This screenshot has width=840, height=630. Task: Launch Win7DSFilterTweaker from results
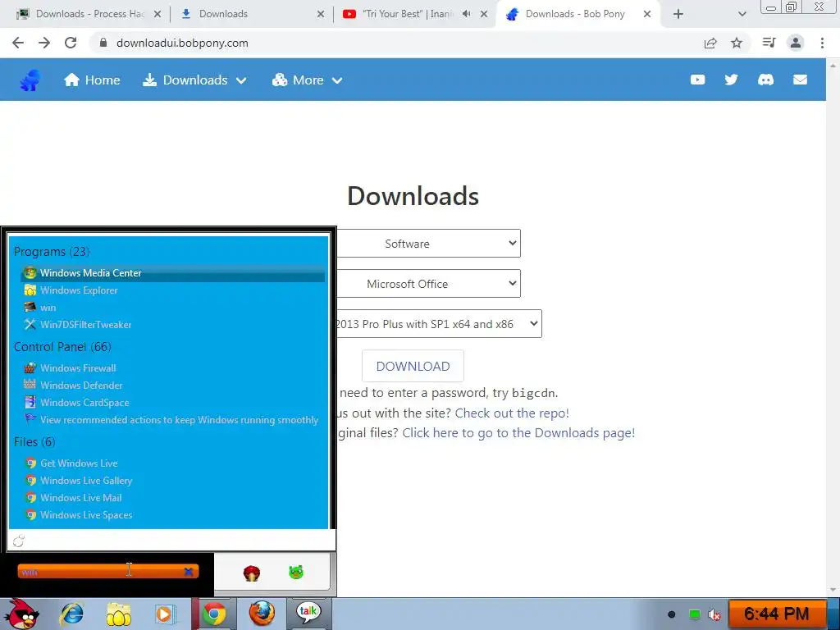click(x=172, y=325)
